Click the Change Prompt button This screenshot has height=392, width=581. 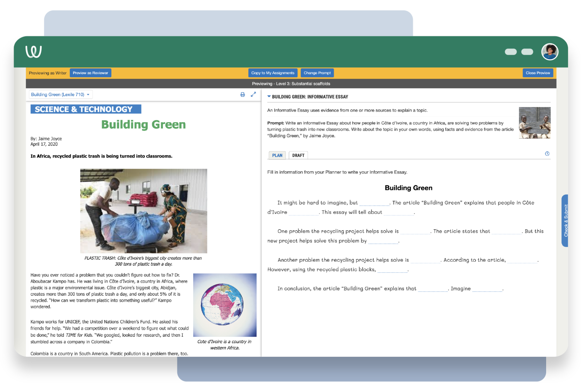point(317,73)
